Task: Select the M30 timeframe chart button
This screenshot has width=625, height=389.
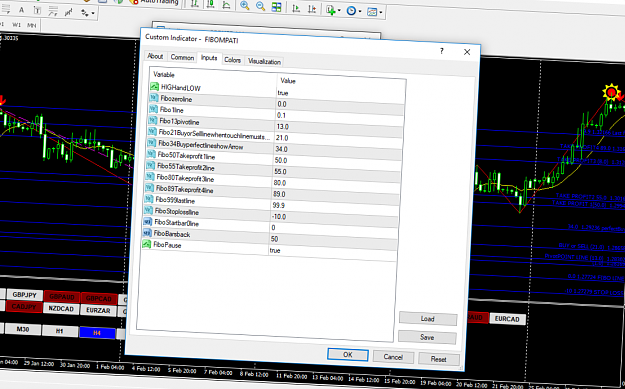Action: pos(23,329)
